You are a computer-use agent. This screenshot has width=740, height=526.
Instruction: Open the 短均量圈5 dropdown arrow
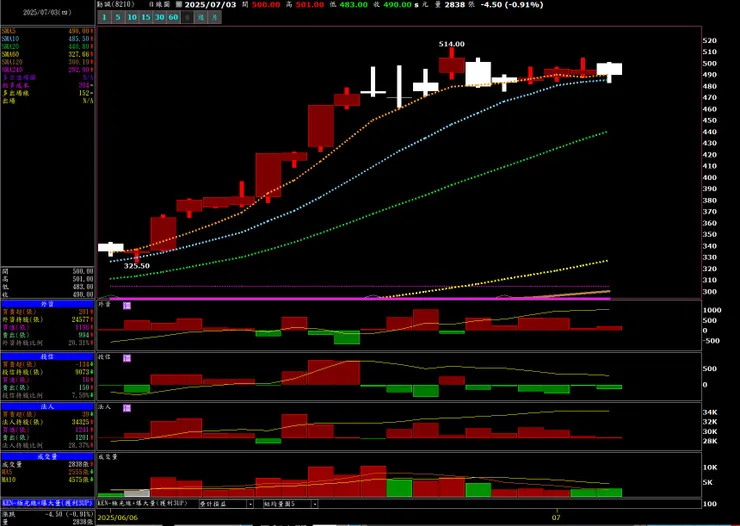click(315, 504)
